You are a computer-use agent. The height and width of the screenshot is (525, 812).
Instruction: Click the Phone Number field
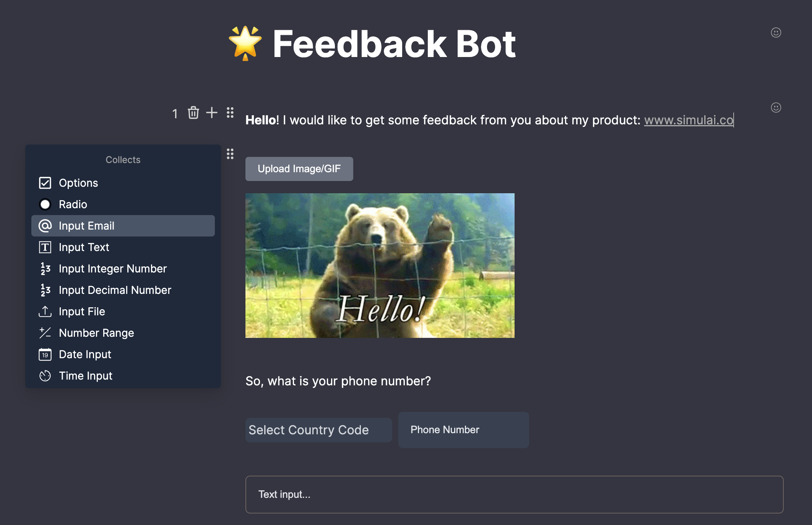(x=463, y=430)
